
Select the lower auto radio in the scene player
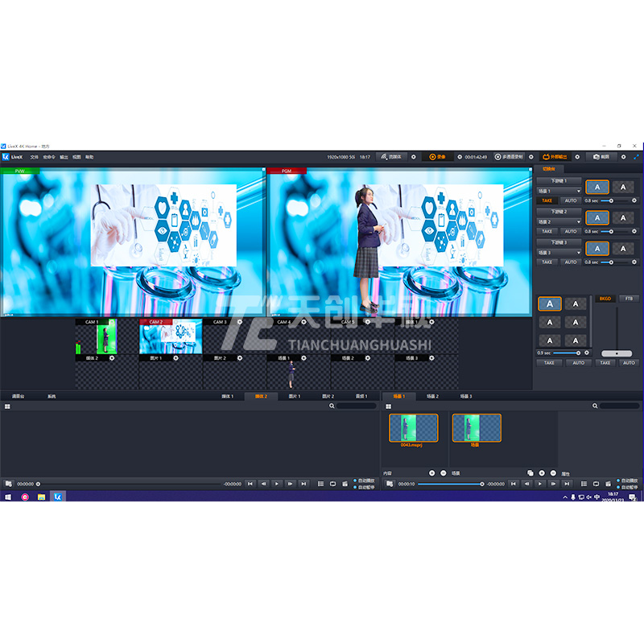tap(618, 487)
